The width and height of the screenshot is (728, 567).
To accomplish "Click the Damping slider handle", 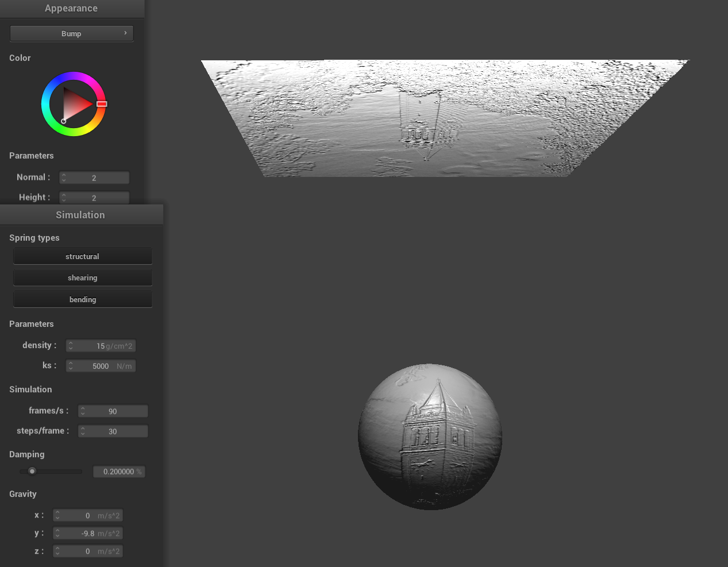I will [x=32, y=472].
